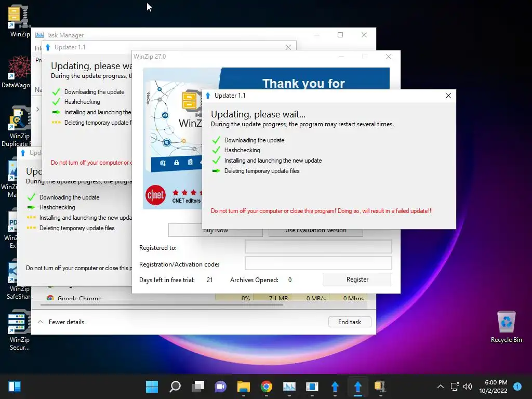Open taskbar Search
Screen dimensions: 532x399
[175, 387]
